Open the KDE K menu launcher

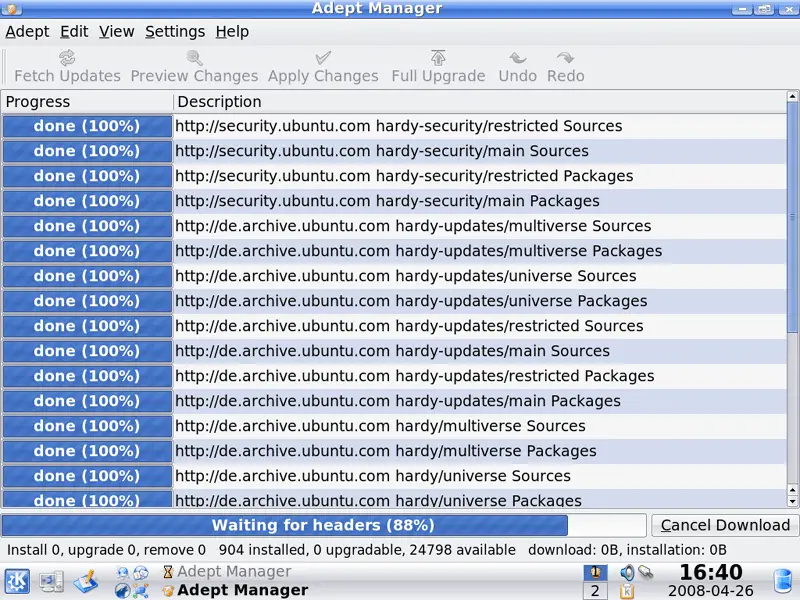click(x=17, y=581)
